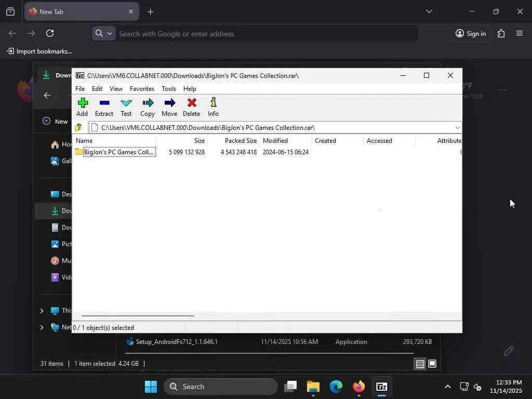Click the muted volume tray icon
The height and width of the screenshot is (399, 532).
pyautogui.click(x=477, y=387)
